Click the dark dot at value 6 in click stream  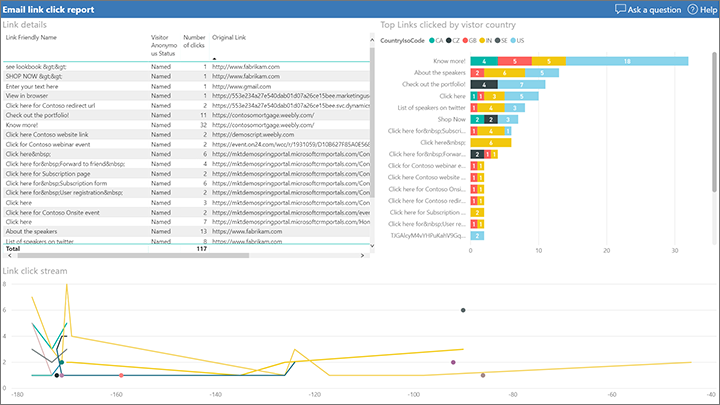tap(463, 310)
